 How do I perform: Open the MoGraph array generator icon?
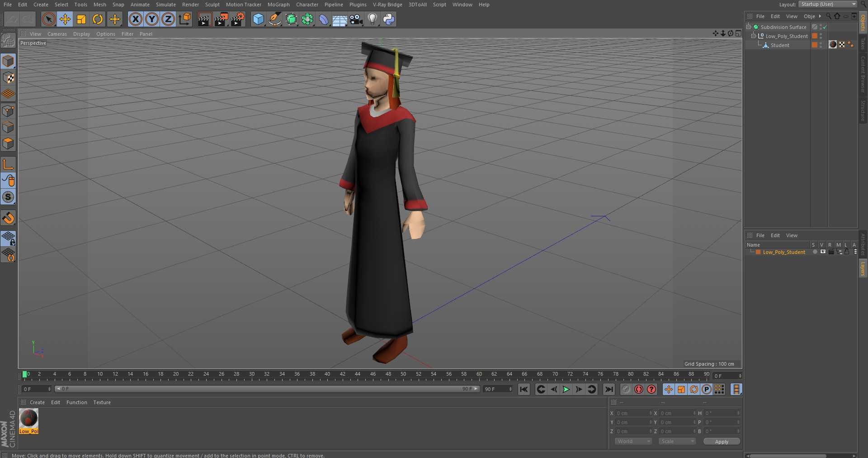307,19
